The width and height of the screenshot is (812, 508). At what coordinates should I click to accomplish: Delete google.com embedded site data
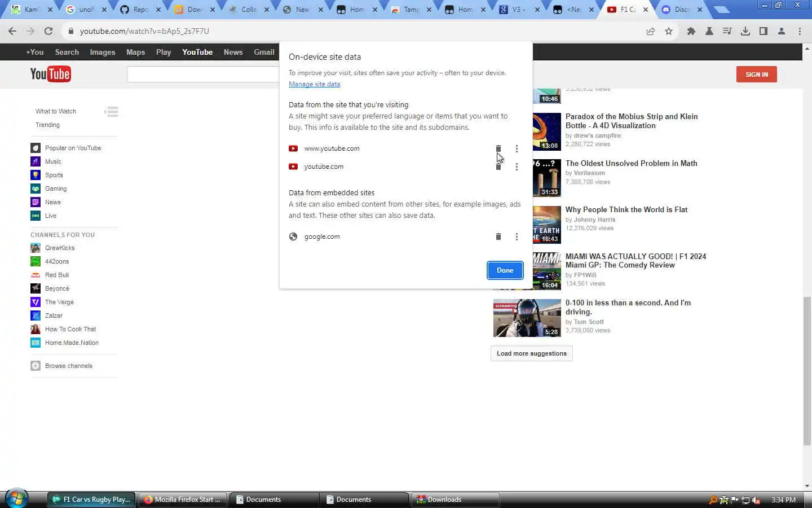click(x=498, y=237)
